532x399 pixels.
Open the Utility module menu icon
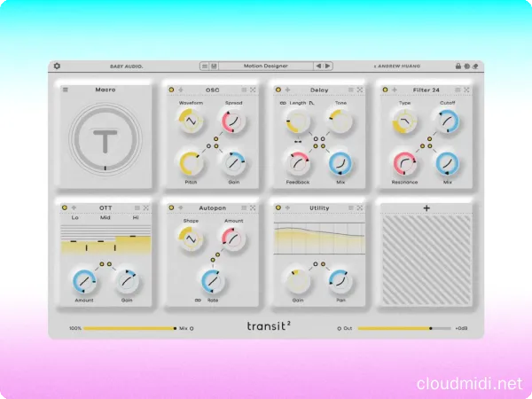coord(351,207)
